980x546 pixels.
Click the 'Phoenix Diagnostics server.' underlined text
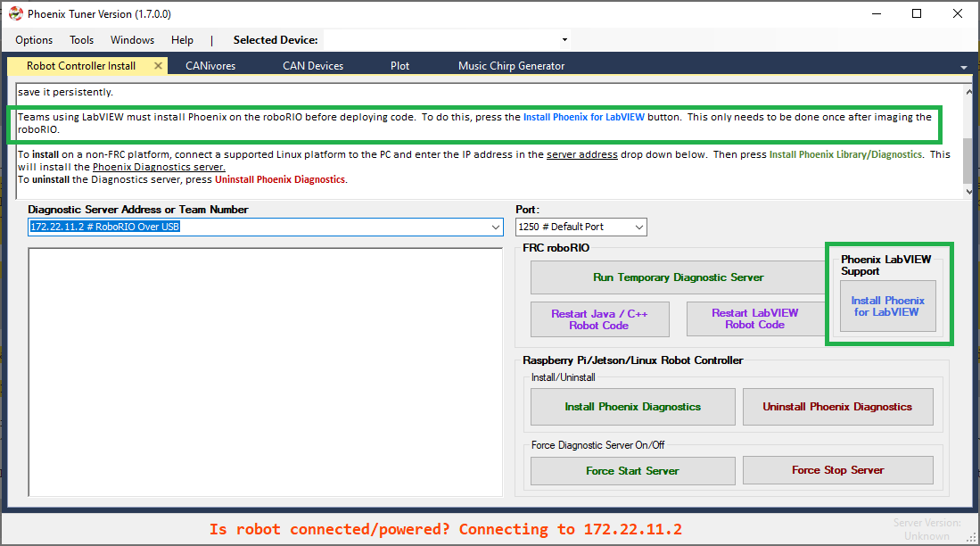click(x=159, y=167)
